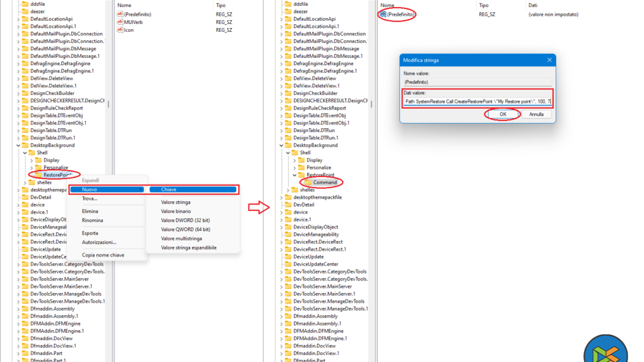Click the shellex folder icon in right tree
The image size is (644, 362).
click(295, 189)
